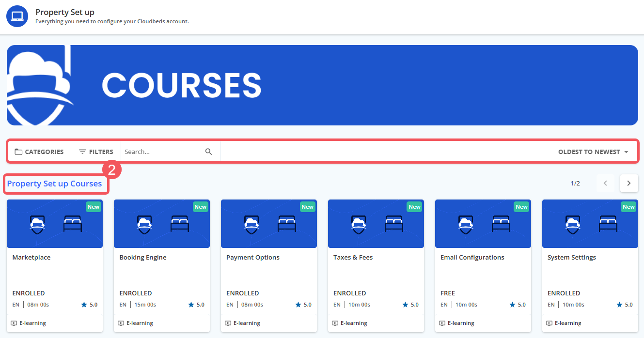The image size is (644, 338).
Task: Click the New badge on Email Configurations card
Action: point(522,207)
